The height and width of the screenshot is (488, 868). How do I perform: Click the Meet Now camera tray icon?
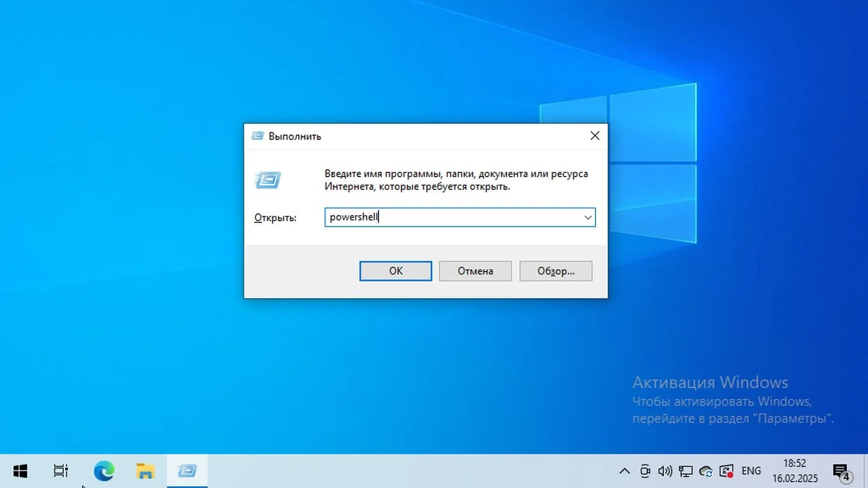coord(645,471)
